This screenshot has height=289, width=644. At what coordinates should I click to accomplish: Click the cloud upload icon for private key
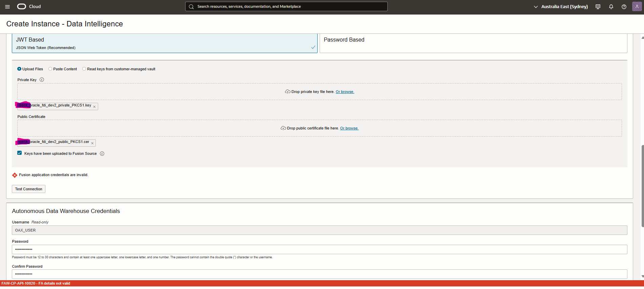(x=288, y=92)
